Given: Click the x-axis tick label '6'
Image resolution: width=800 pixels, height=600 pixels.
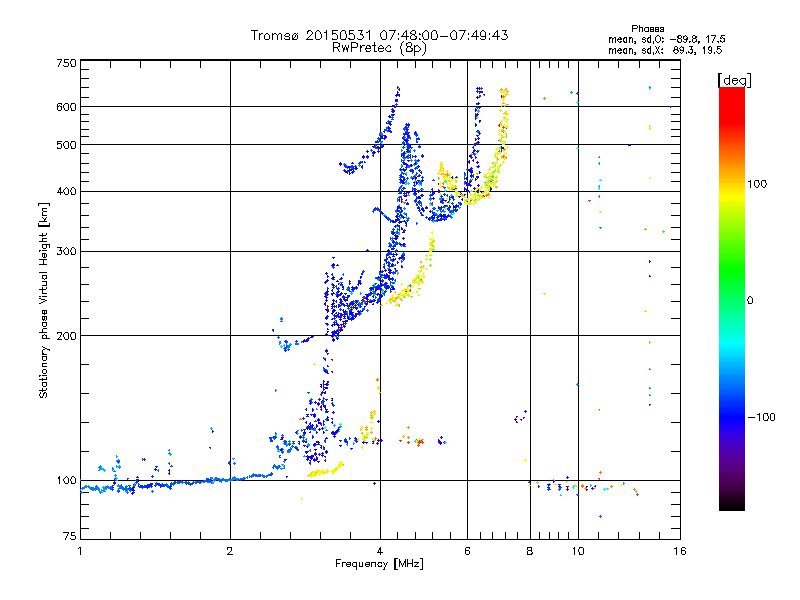Looking at the screenshot, I should pos(467,551).
